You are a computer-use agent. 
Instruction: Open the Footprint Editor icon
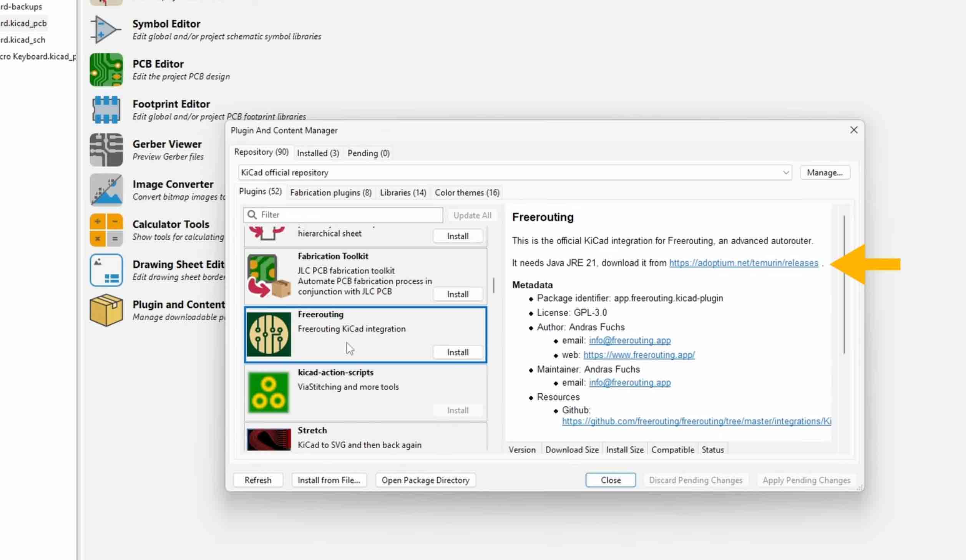point(106,110)
